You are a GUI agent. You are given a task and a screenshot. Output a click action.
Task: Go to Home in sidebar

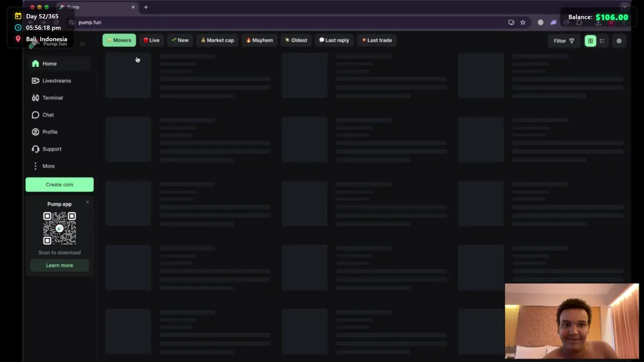(x=58, y=63)
